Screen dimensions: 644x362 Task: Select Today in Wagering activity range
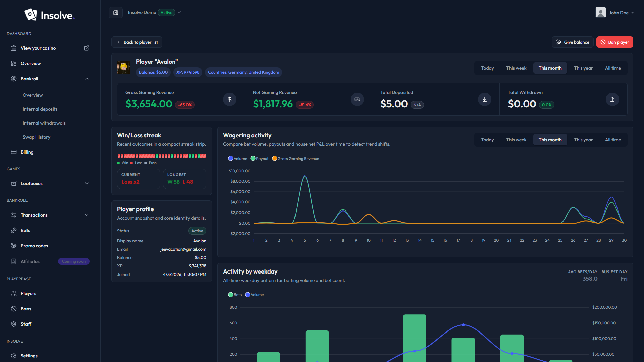[487, 140]
